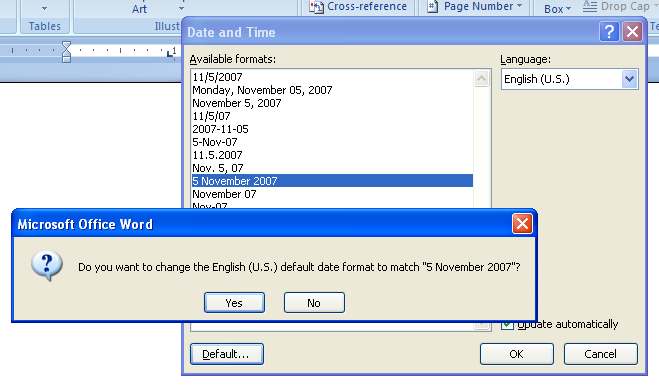Select the Nov. 5, 07 date format

pyautogui.click(x=332, y=168)
